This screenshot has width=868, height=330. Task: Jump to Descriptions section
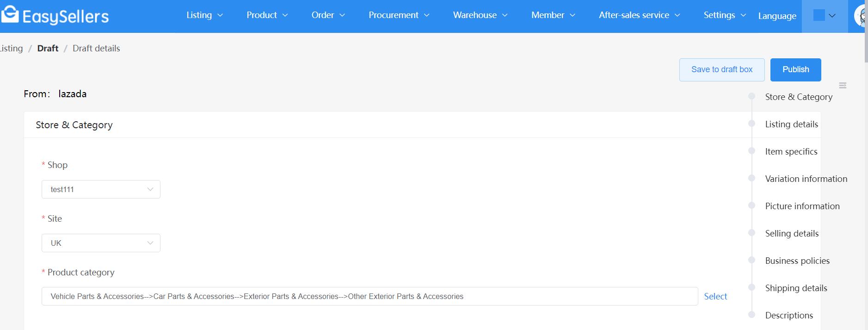[x=789, y=315]
